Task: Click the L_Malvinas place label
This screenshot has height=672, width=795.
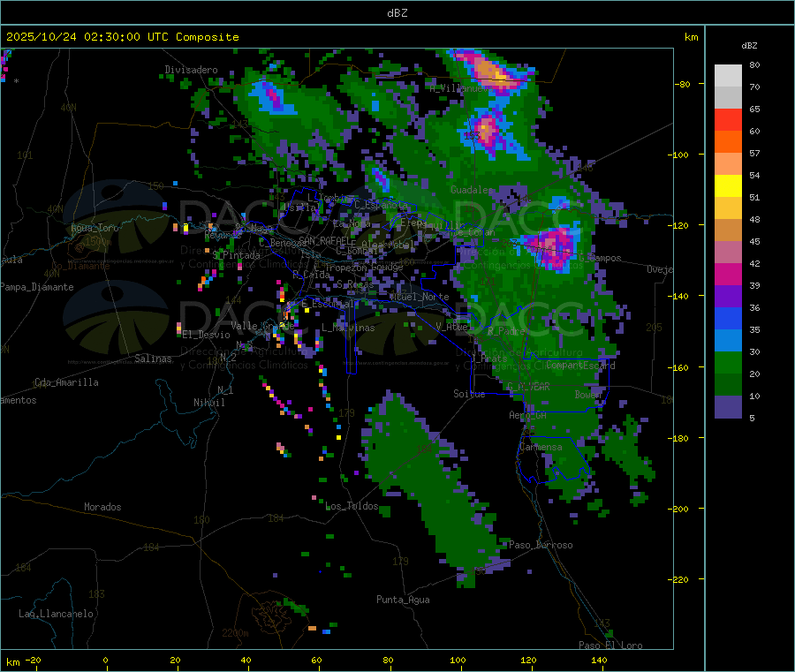Action: pyautogui.click(x=348, y=328)
